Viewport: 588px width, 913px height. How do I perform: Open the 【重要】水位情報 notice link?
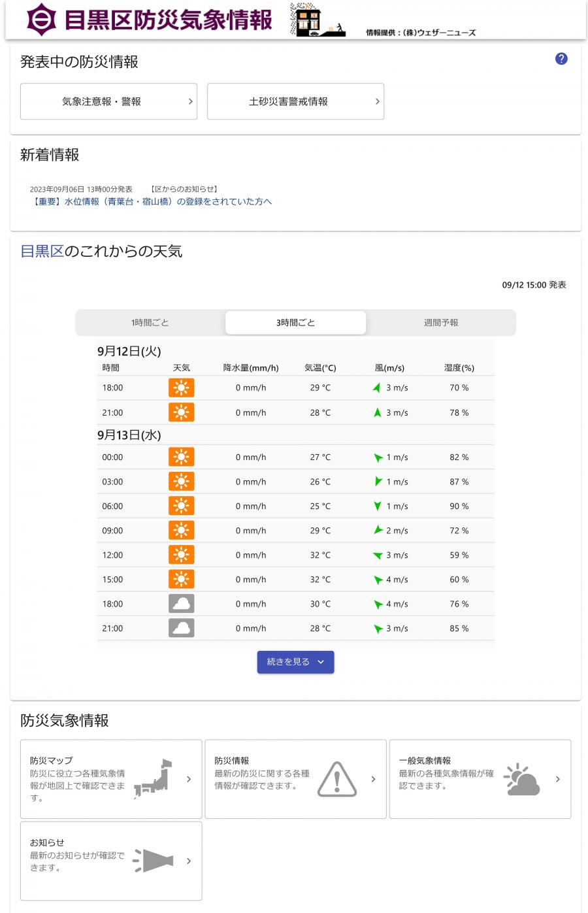(x=151, y=202)
